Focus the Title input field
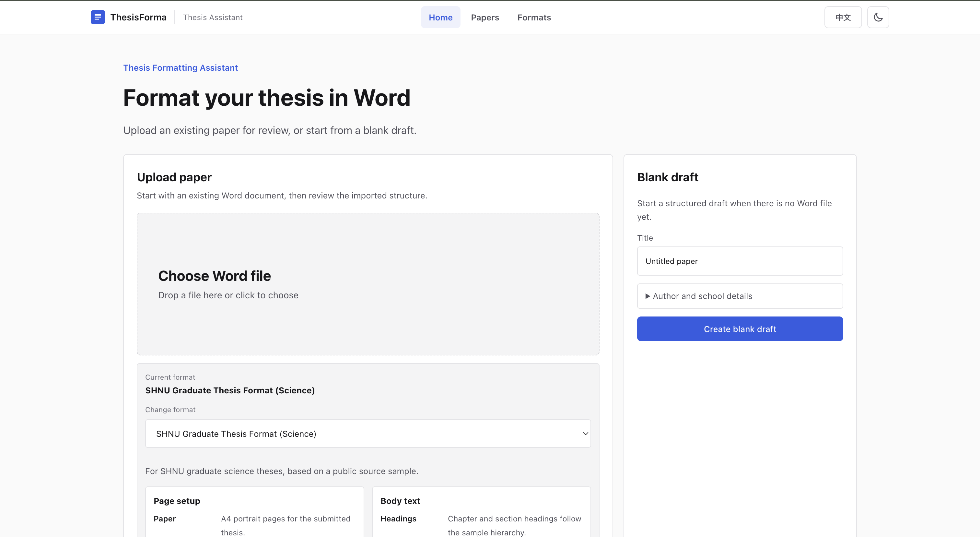Viewport: 980px width, 537px height. tap(740, 261)
